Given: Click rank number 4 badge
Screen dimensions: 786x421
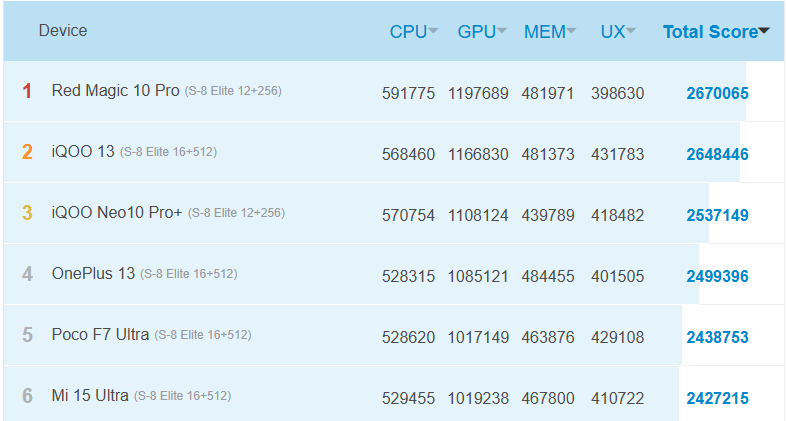Looking at the screenshot, I should (x=27, y=274).
